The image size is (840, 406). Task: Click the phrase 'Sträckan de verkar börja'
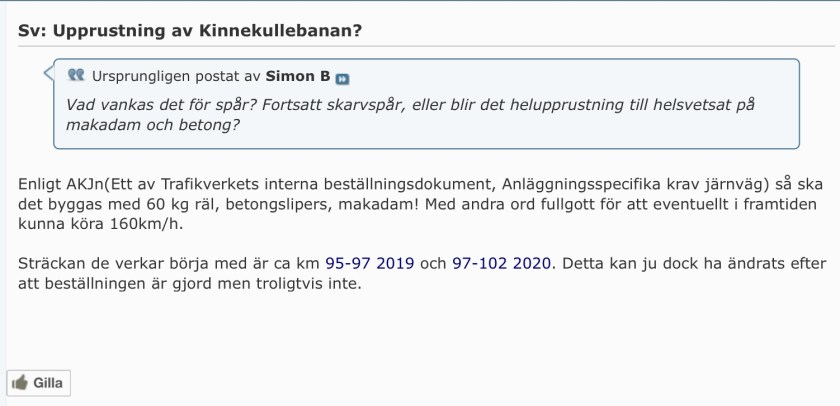click(x=114, y=265)
